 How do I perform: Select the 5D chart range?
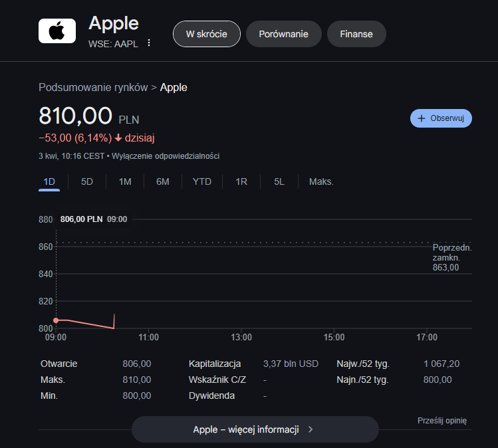click(x=87, y=181)
